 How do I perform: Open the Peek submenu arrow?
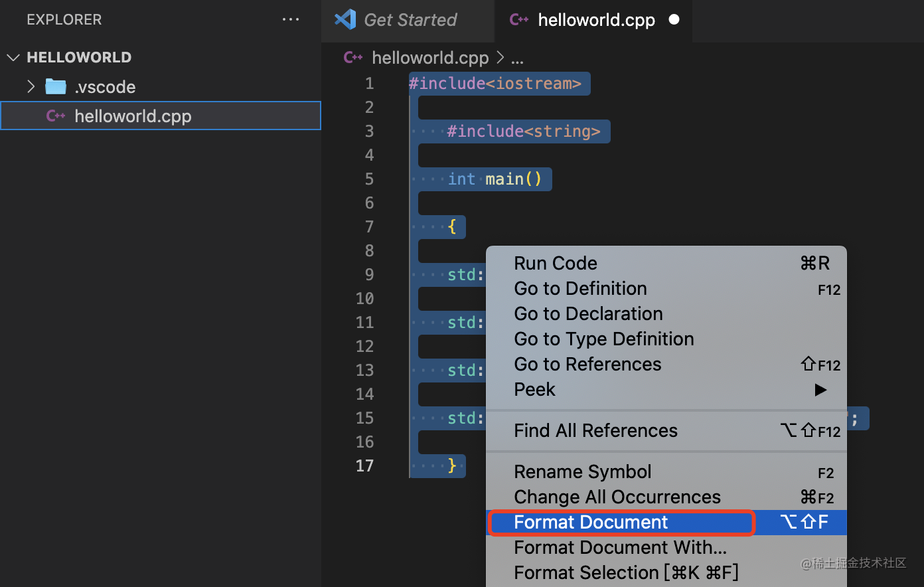[x=821, y=390]
